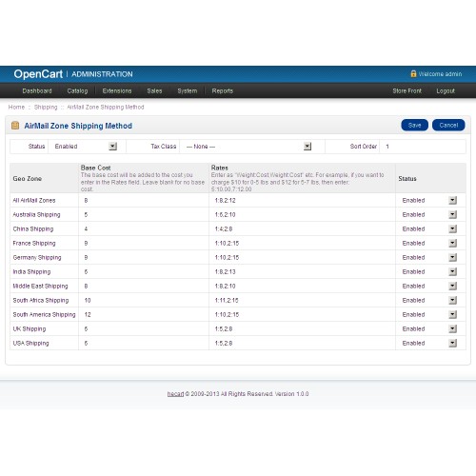Click the 'South Africa Shipping' zone name
This screenshot has width=476, height=476.
(41, 300)
